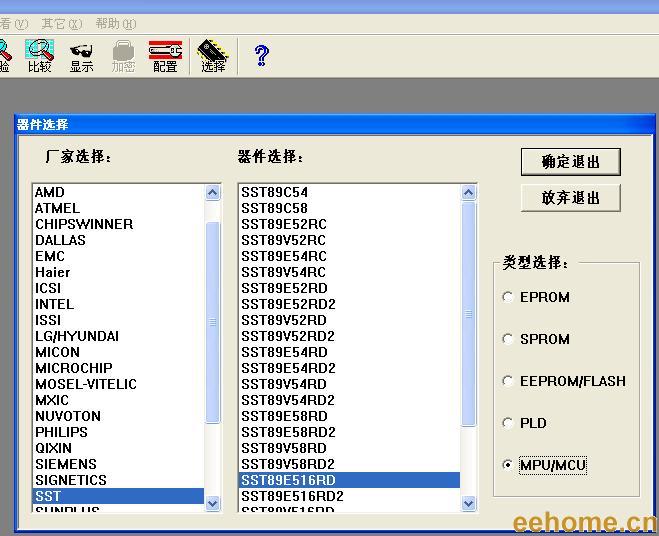Select QIXIN manufacturer
Screen dimensions: 659x536
point(118,448)
